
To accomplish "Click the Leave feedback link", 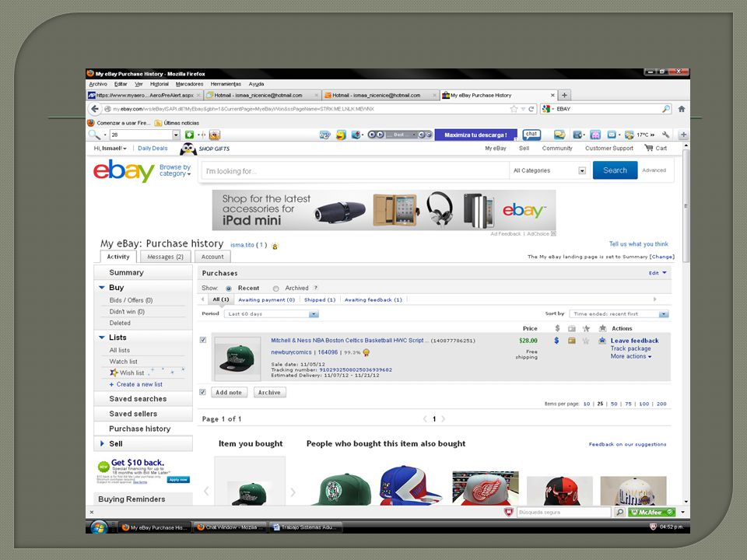I will (635, 341).
